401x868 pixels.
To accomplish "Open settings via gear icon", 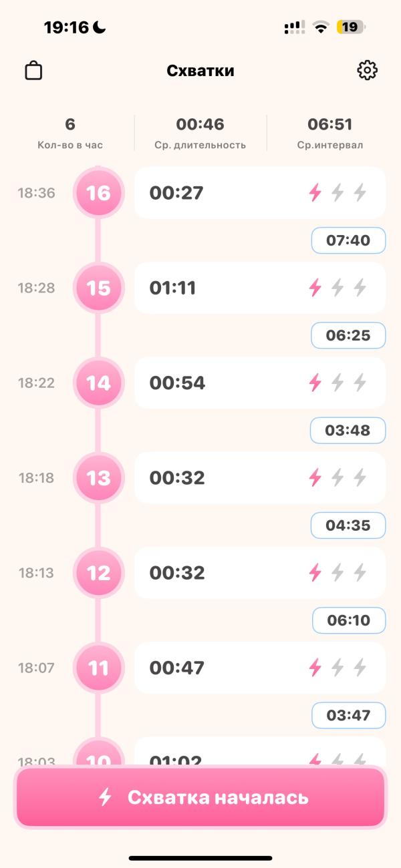I will point(367,70).
